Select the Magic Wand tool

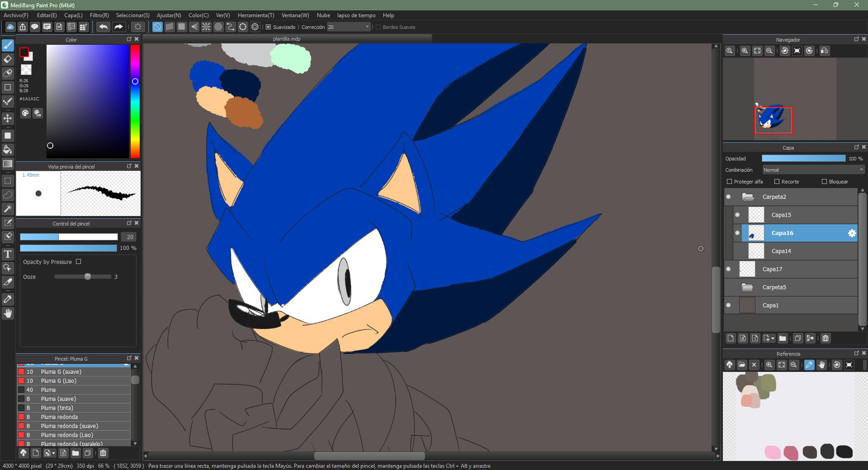click(x=8, y=209)
